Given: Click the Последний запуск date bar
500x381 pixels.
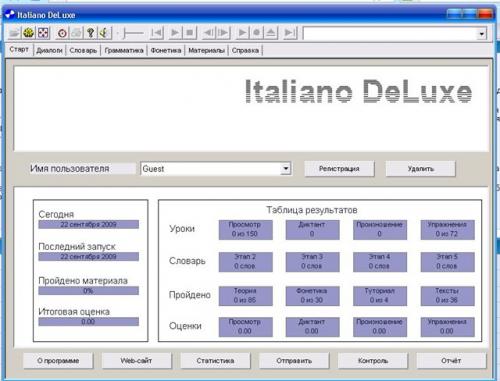Looking at the screenshot, I should [88, 257].
